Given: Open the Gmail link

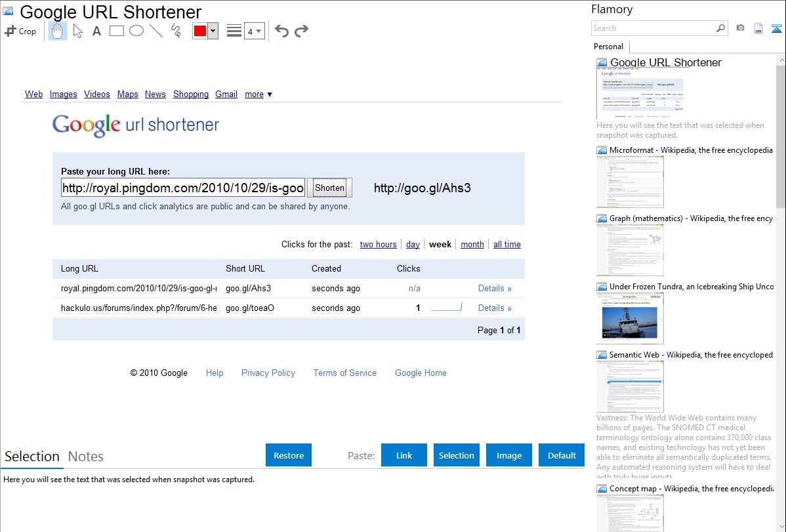Looking at the screenshot, I should (226, 94).
